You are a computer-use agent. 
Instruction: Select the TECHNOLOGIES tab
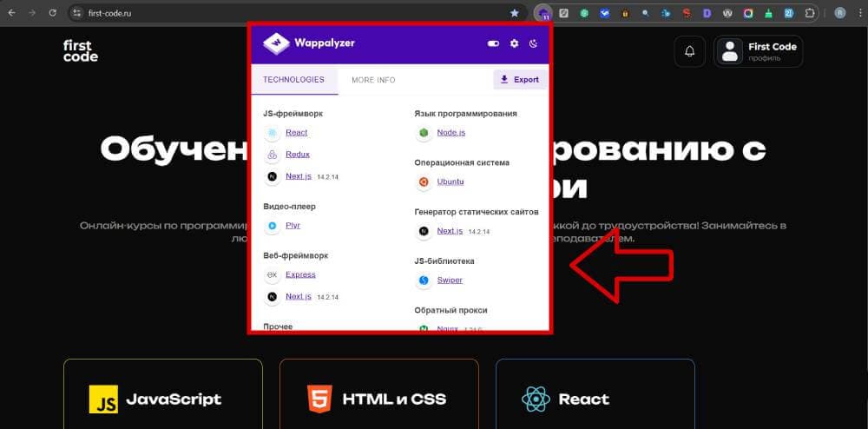tap(293, 80)
